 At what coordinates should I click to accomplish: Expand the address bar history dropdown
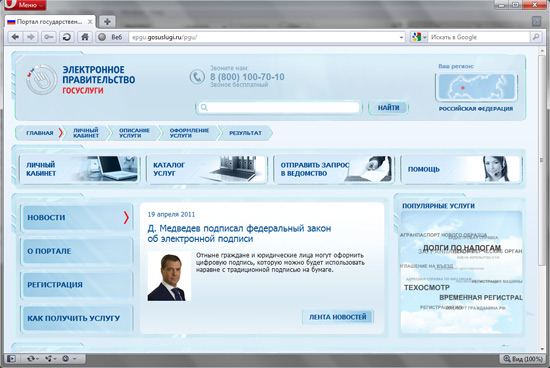(402, 37)
